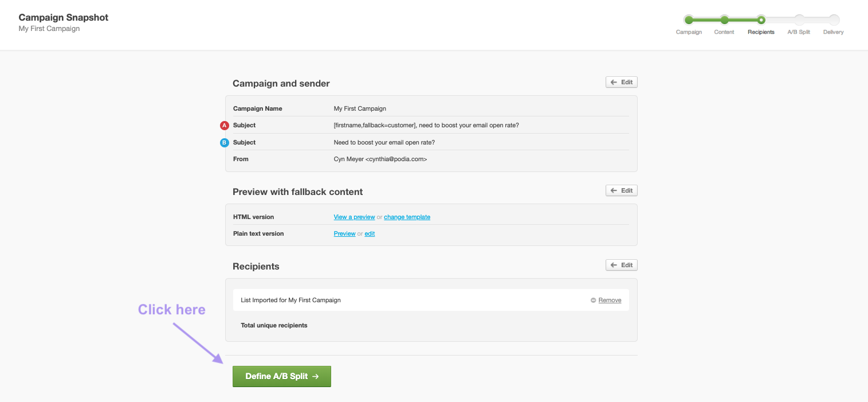Click the Define A/B Split button

[281, 376]
